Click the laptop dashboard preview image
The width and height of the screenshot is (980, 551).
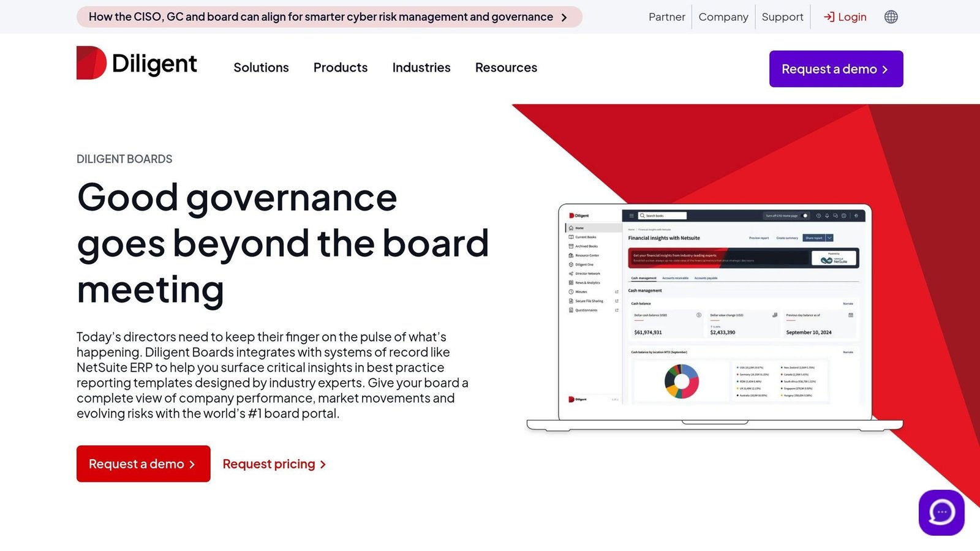[715, 317]
